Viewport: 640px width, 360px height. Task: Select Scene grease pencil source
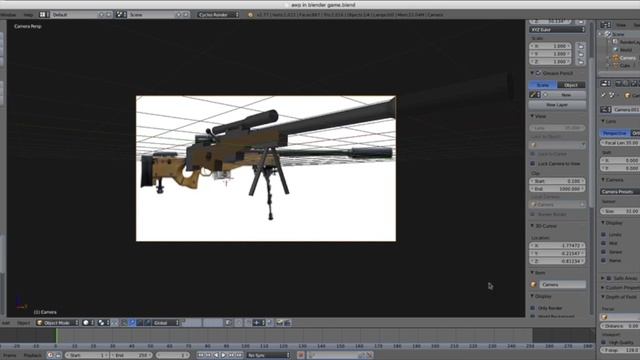[x=543, y=85]
